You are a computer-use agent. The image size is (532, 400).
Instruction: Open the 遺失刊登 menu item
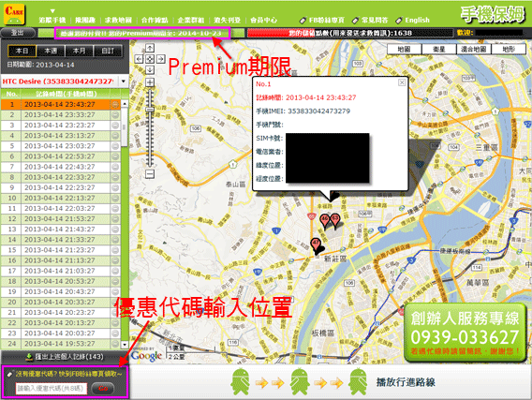pyautogui.click(x=228, y=20)
